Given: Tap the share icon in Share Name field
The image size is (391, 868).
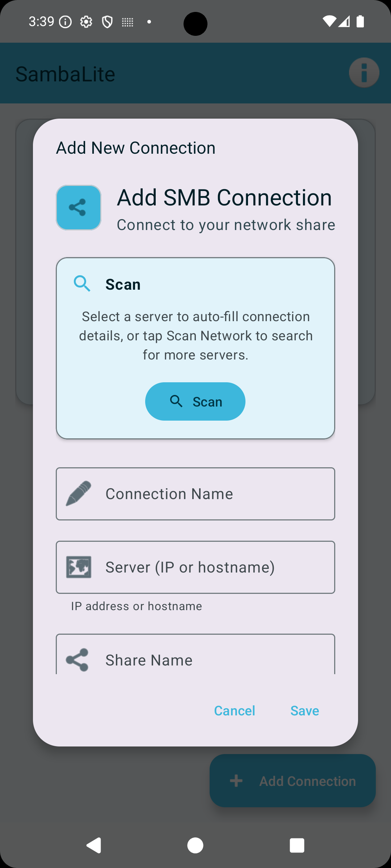Looking at the screenshot, I should (x=77, y=660).
